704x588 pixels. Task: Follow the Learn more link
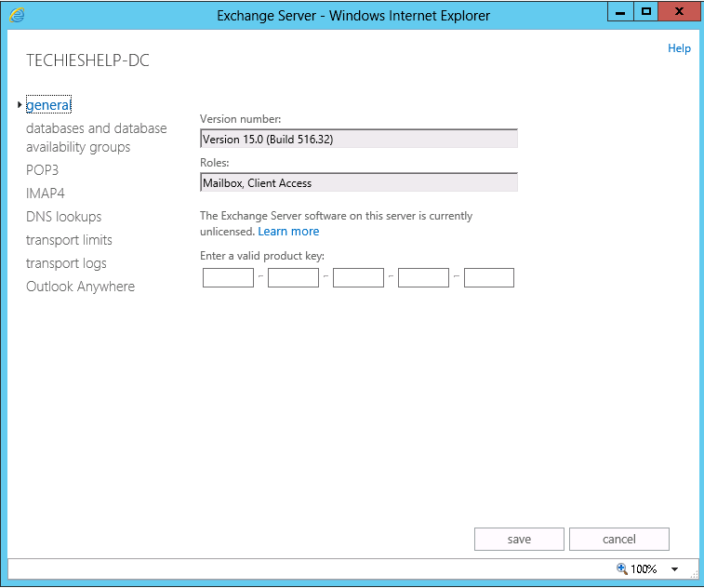click(288, 232)
